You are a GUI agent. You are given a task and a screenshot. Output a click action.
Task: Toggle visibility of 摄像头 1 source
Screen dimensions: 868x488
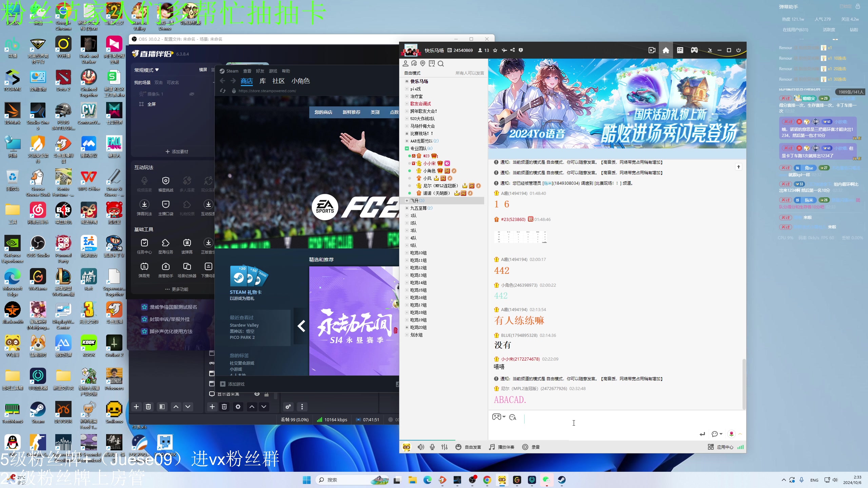click(192, 94)
